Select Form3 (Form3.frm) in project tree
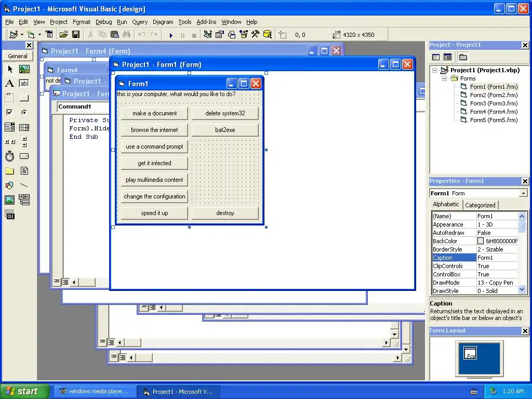Image resolution: width=532 pixels, height=399 pixels. click(494, 103)
